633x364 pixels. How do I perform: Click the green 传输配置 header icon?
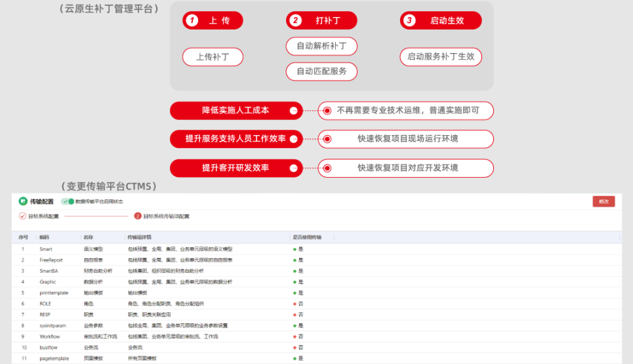23,201
